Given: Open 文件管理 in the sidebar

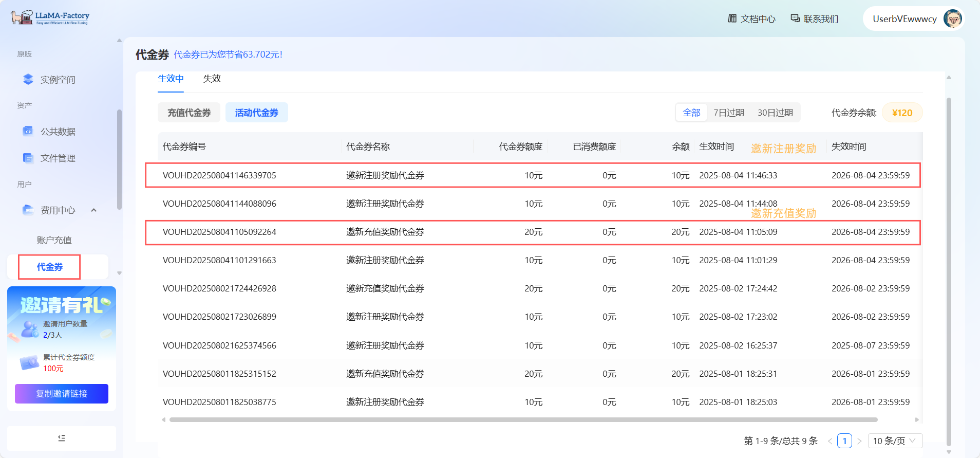Looking at the screenshot, I should 58,158.
